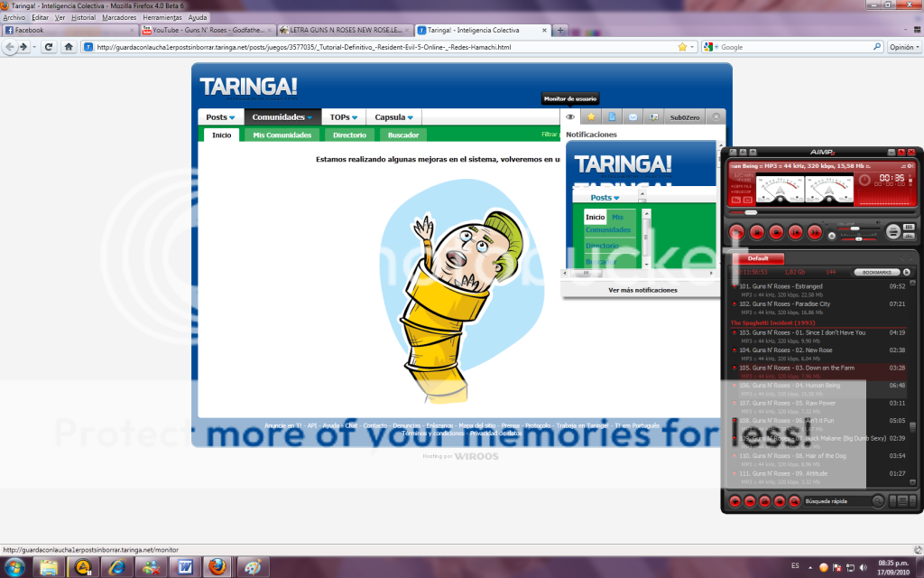Stop playback in AIMP
The height and width of the screenshot is (578, 924).
click(776, 232)
